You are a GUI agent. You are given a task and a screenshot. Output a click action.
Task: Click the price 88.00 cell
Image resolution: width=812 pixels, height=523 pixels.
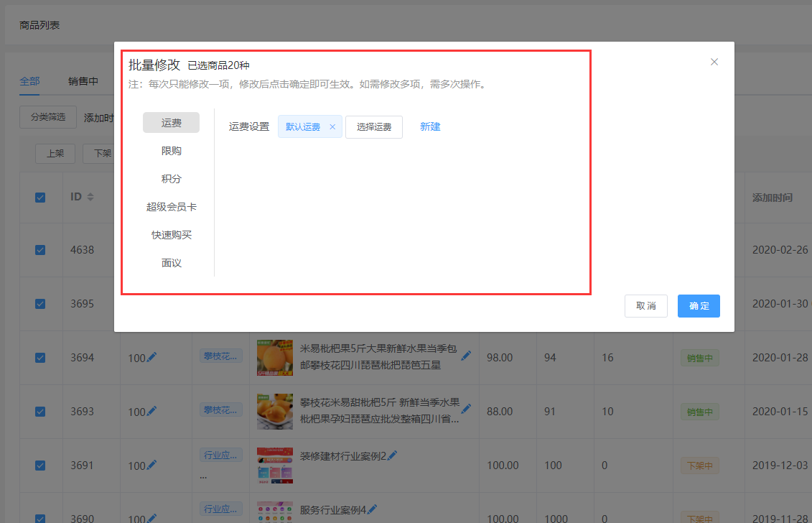500,412
